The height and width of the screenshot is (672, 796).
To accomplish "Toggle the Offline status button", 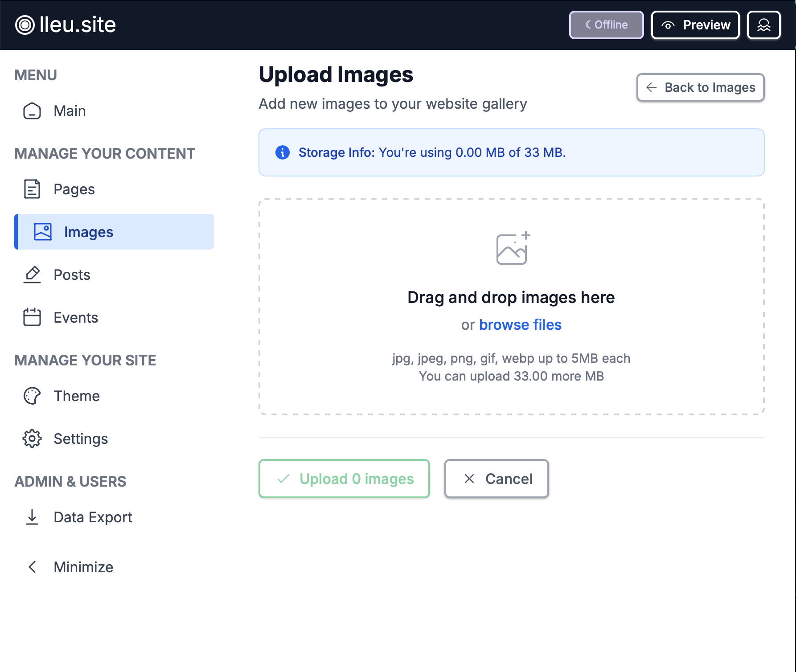I will coord(606,25).
